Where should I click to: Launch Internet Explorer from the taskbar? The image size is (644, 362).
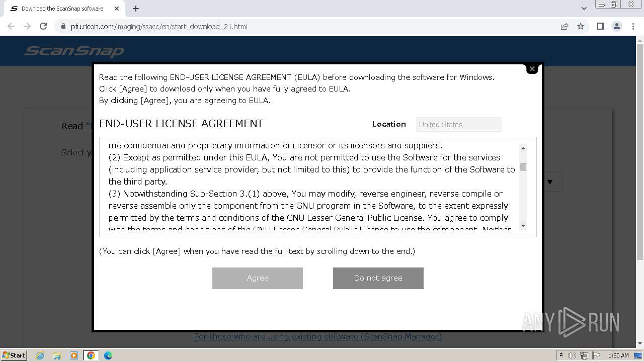pos(40,355)
